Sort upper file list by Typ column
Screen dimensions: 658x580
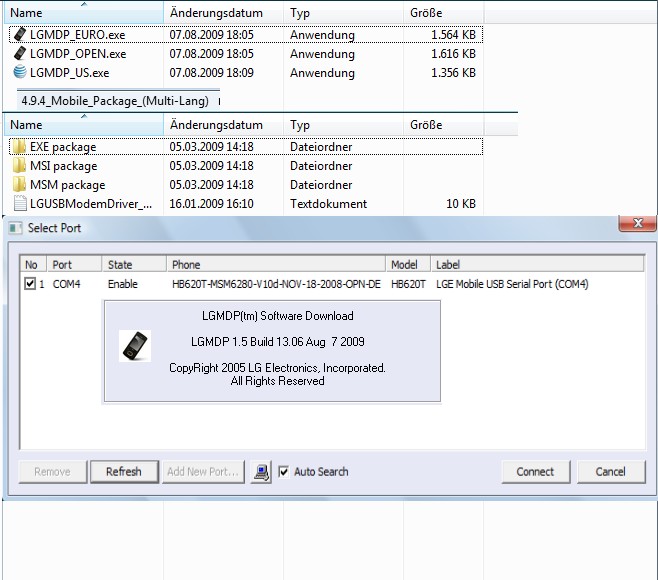click(x=343, y=13)
